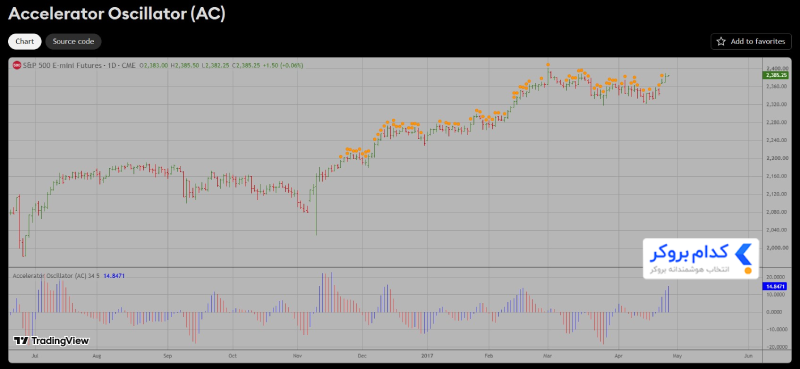Click the star icon in Add to favorites
This screenshot has height=369, width=800.
point(721,42)
